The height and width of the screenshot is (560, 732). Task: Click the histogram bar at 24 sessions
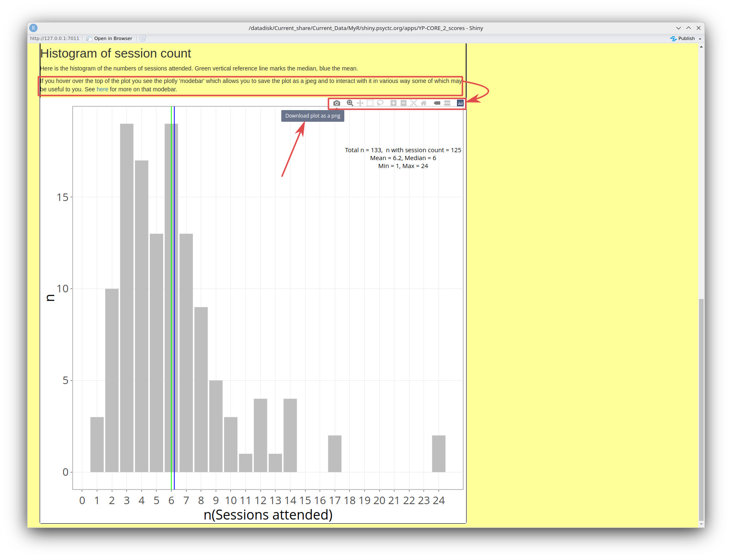[439, 454]
